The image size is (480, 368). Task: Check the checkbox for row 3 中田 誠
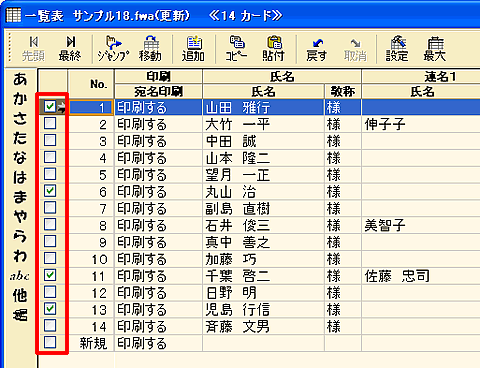click(x=50, y=140)
